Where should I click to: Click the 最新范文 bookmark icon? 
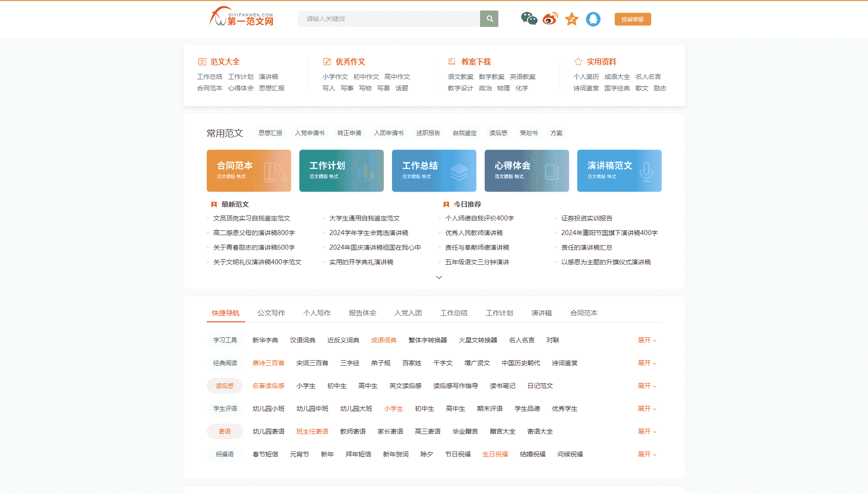(214, 205)
